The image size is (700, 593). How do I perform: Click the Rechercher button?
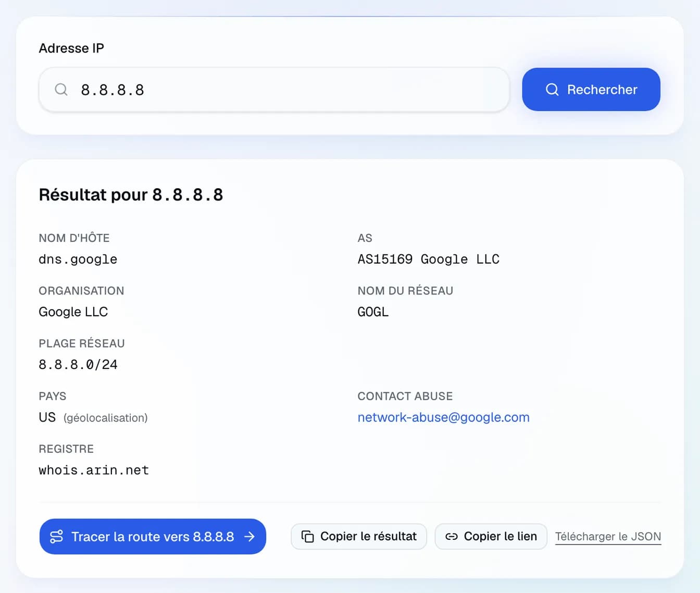[x=591, y=89]
